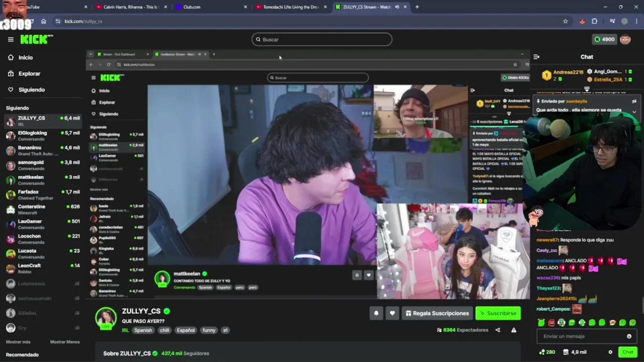Click the Buscar search field
The image size is (644, 362).
click(322, 39)
